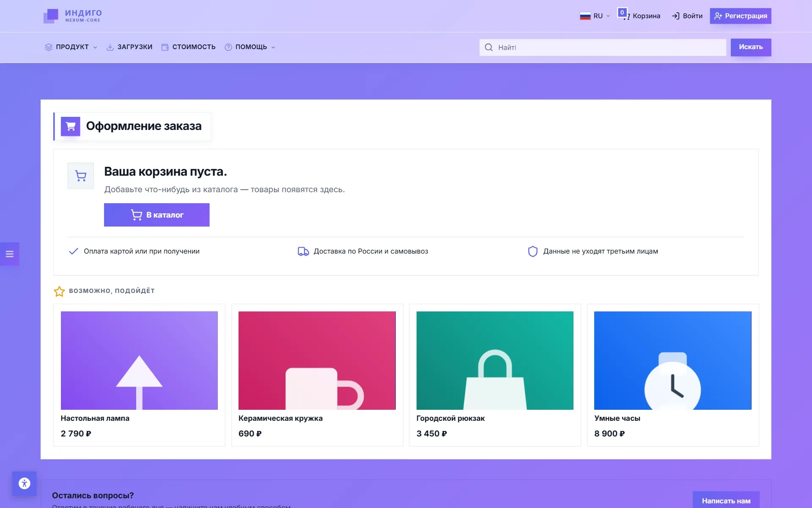
Task: Click the Russian flag icon
Action: click(585, 16)
